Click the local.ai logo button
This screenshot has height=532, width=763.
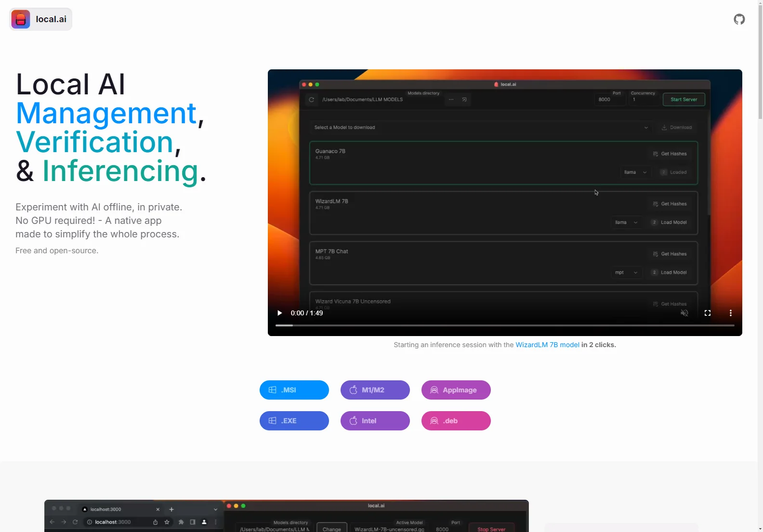[41, 19]
